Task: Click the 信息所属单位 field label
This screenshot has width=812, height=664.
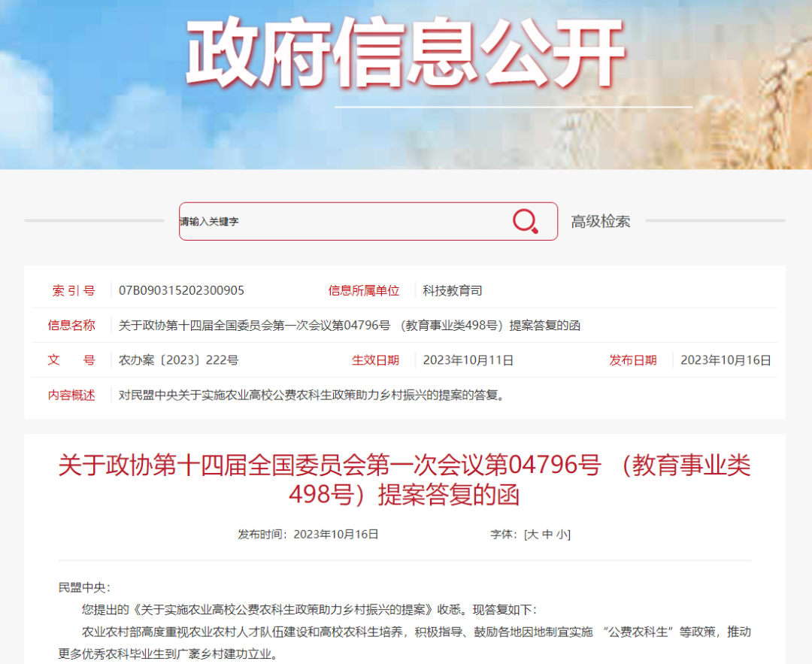Action: (x=365, y=290)
